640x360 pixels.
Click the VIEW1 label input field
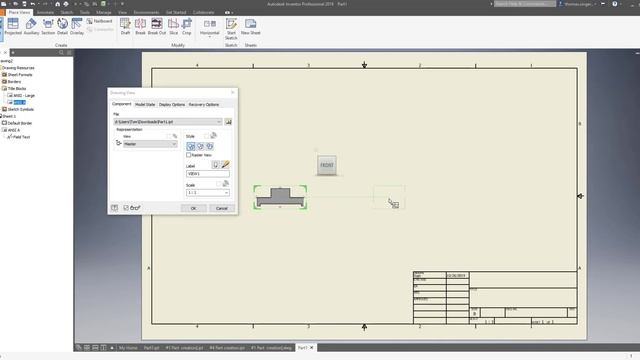tap(207, 174)
